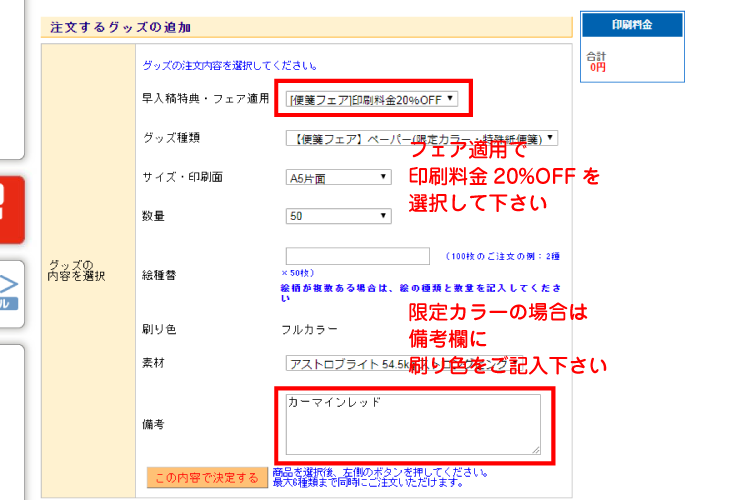Click the 絵種替 text input field
This screenshot has width=750, height=500.
click(x=358, y=256)
